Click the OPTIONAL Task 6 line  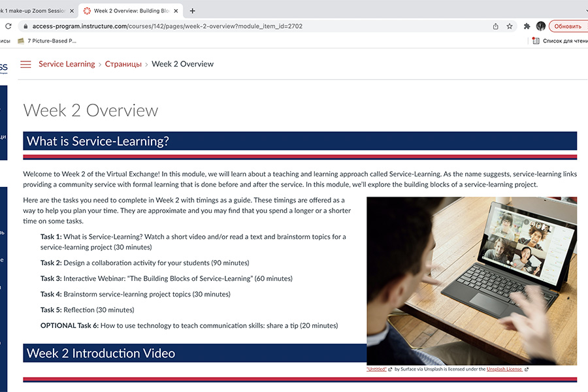pos(189,325)
